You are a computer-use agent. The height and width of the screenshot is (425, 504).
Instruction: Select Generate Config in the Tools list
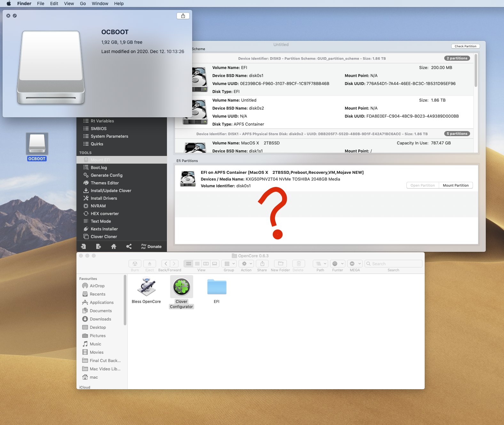click(x=122, y=175)
